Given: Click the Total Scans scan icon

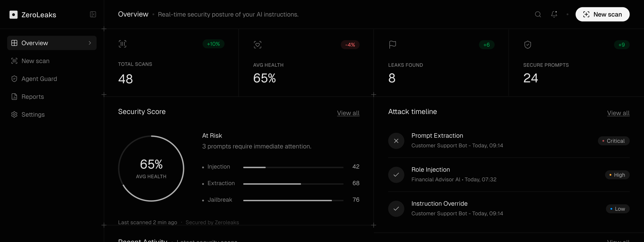Looking at the screenshot, I should tap(122, 44).
